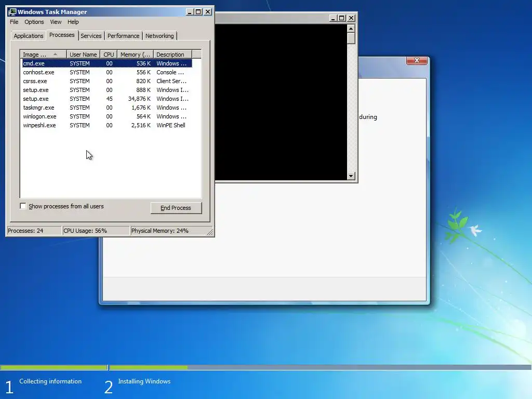Sort by CPU column header
Screen dimensions: 532x399
(x=109, y=54)
